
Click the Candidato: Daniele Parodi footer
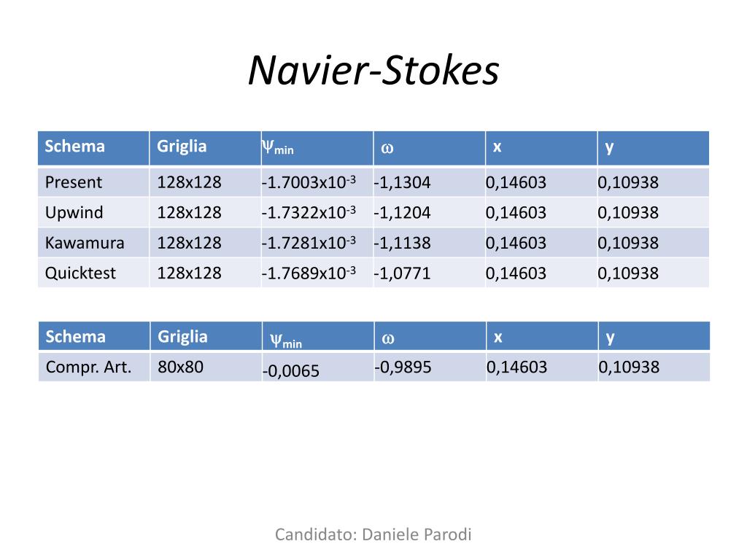[373, 534]
